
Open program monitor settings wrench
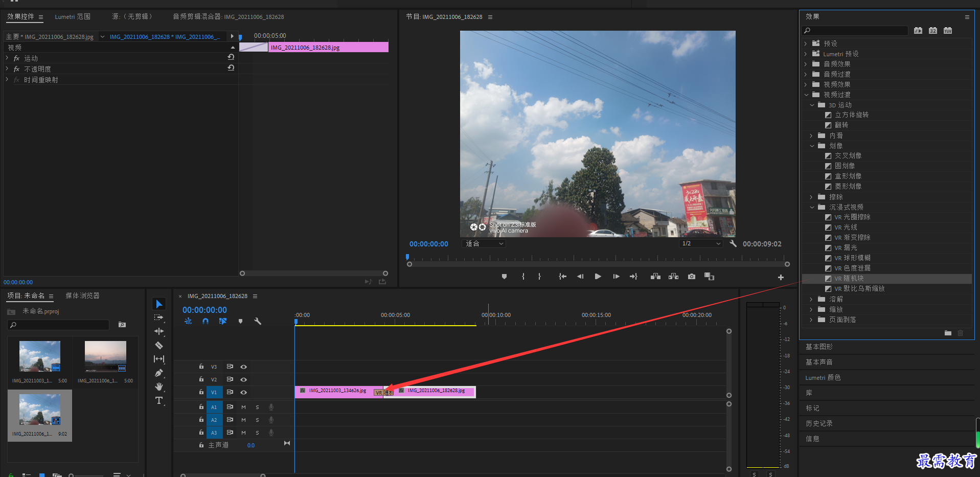tap(733, 244)
